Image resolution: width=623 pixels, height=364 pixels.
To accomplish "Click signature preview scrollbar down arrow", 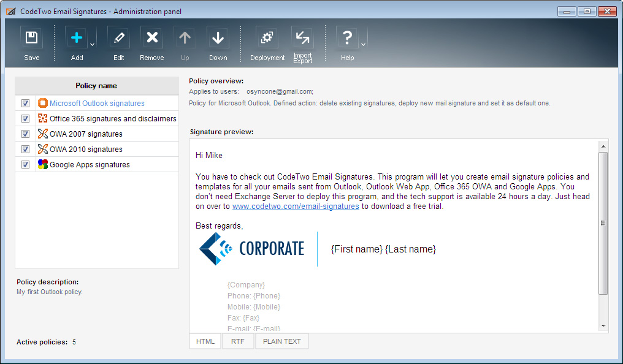I will pos(603,326).
